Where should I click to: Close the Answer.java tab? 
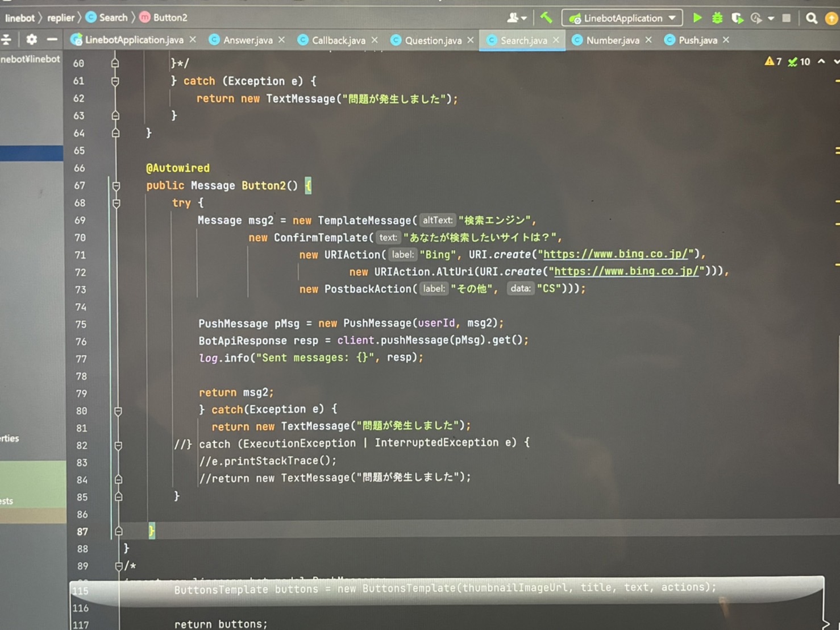tap(282, 40)
